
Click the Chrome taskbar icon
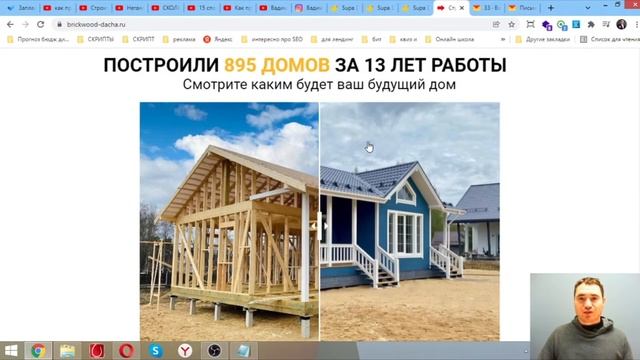(38, 351)
